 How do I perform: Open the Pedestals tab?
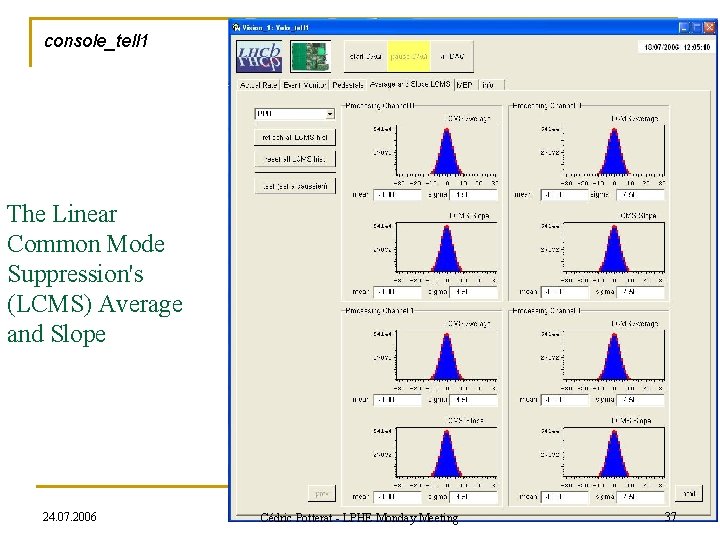pos(348,85)
